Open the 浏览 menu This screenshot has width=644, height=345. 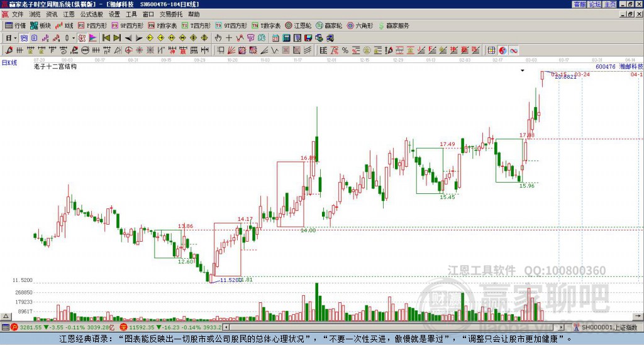[35, 14]
